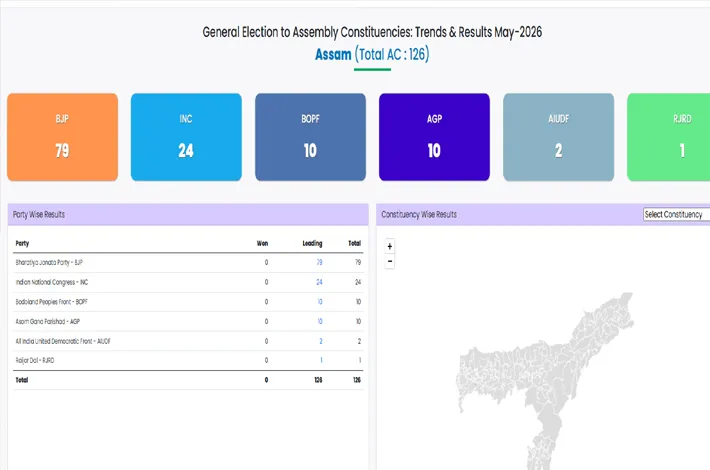Image resolution: width=710 pixels, height=470 pixels.
Task: Select Bodoland Peoples Front - BOPF row text
Action: [x=51, y=302]
